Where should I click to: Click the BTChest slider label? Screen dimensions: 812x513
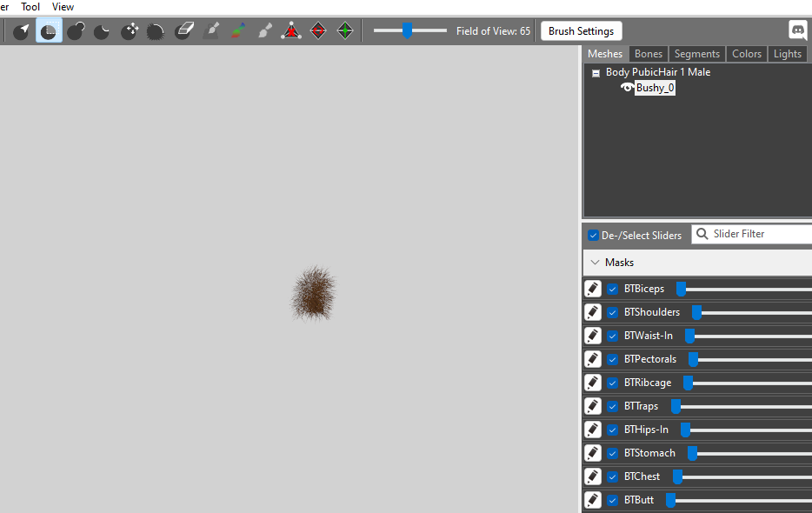[x=642, y=476]
